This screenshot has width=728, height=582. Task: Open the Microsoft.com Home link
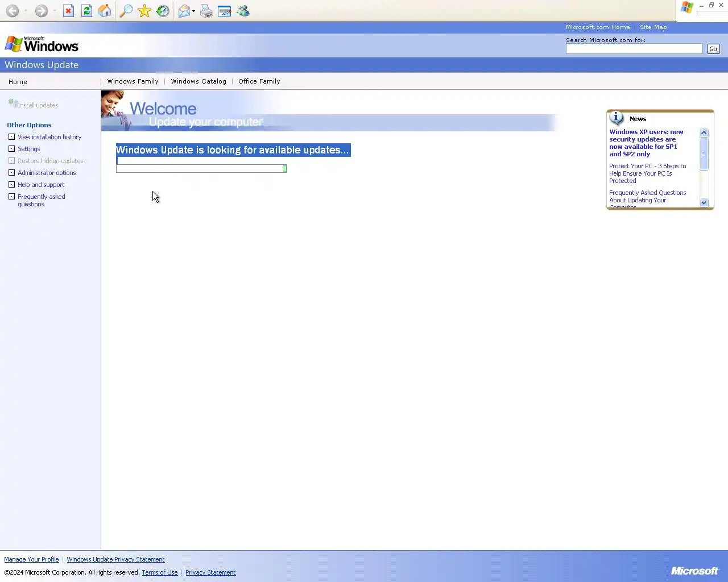point(598,27)
